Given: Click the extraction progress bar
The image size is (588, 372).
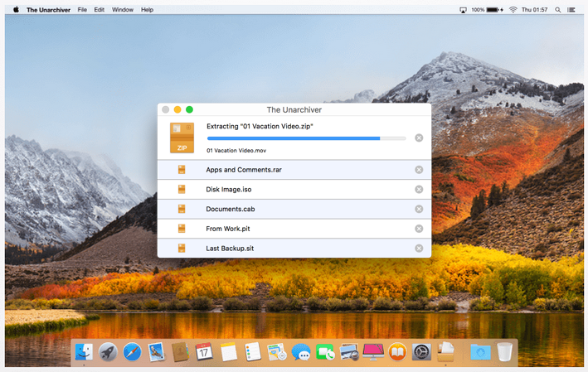Looking at the screenshot, I should [306, 138].
